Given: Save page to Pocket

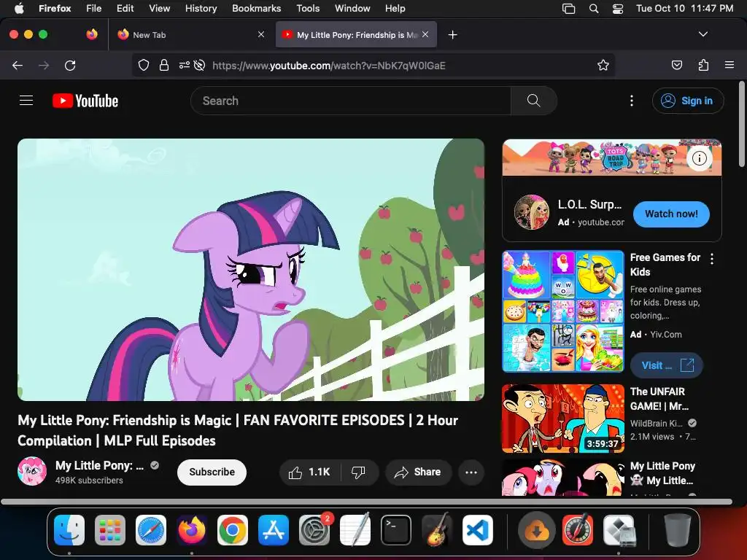Looking at the screenshot, I should [x=676, y=65].
